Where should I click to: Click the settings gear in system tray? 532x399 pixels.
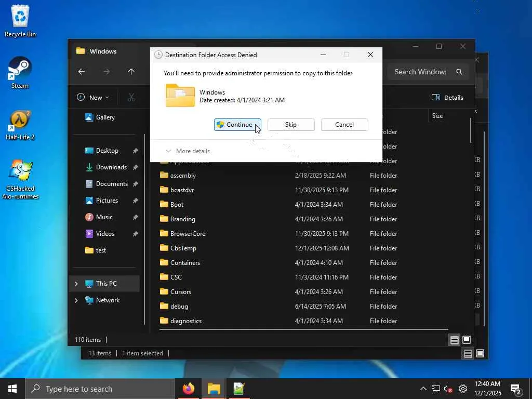[x=463, y=389]
